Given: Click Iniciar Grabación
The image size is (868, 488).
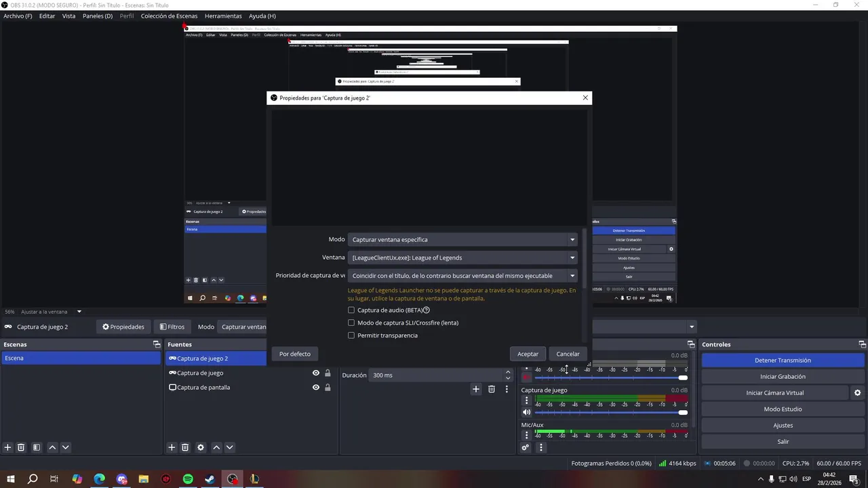Looking at the screenshot, I should 783,377.
